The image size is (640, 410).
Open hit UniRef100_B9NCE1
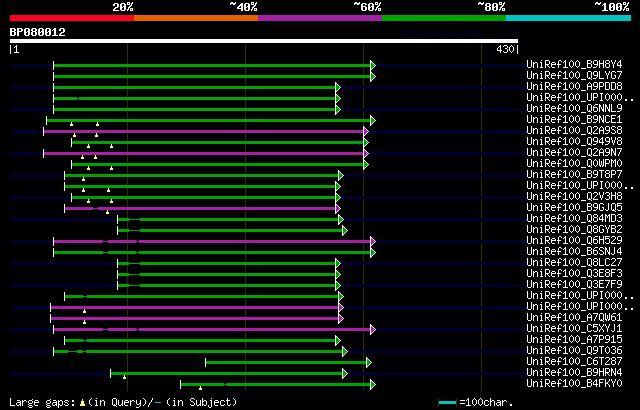coord(574,120)
